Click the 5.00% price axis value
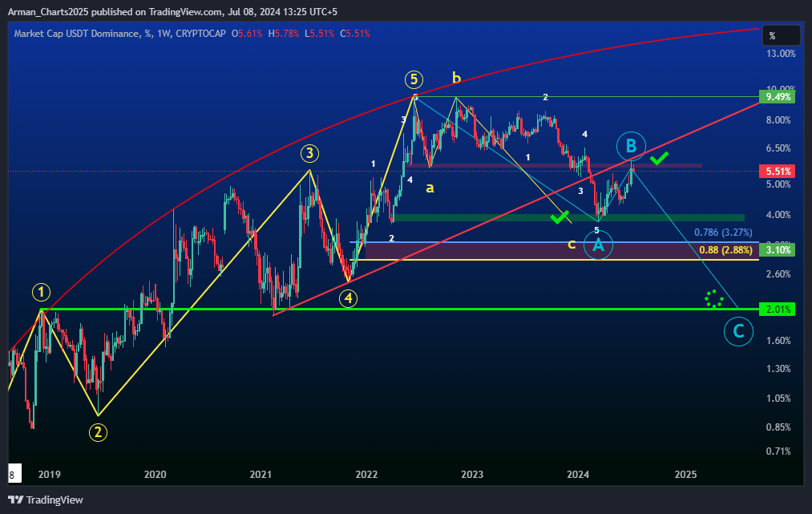Image resolution: width=812 pixels, height=514 pixels. coord(778,184)
